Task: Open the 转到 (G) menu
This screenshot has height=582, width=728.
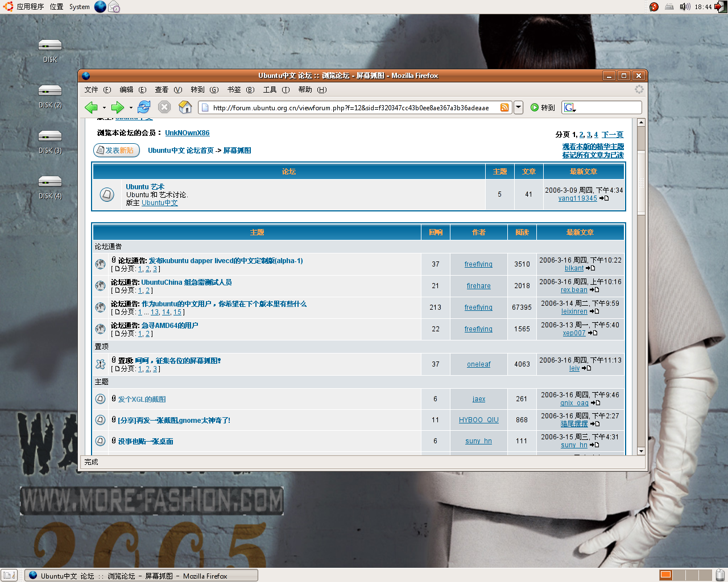Action: coord(205,90)
